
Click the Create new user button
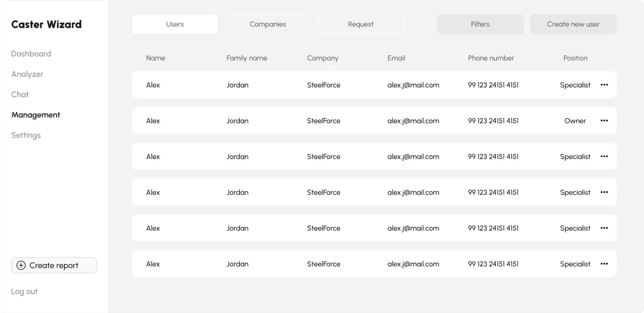(x=573, y=24)
